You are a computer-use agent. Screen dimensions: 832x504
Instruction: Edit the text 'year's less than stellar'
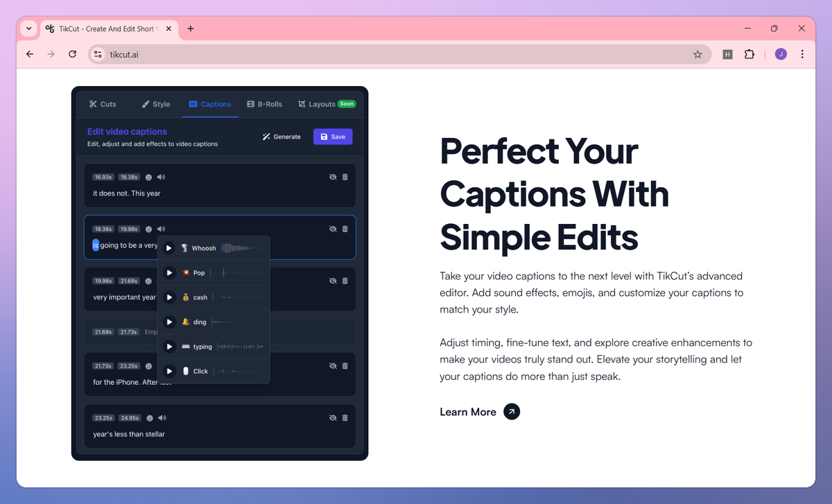coord(129,434)
